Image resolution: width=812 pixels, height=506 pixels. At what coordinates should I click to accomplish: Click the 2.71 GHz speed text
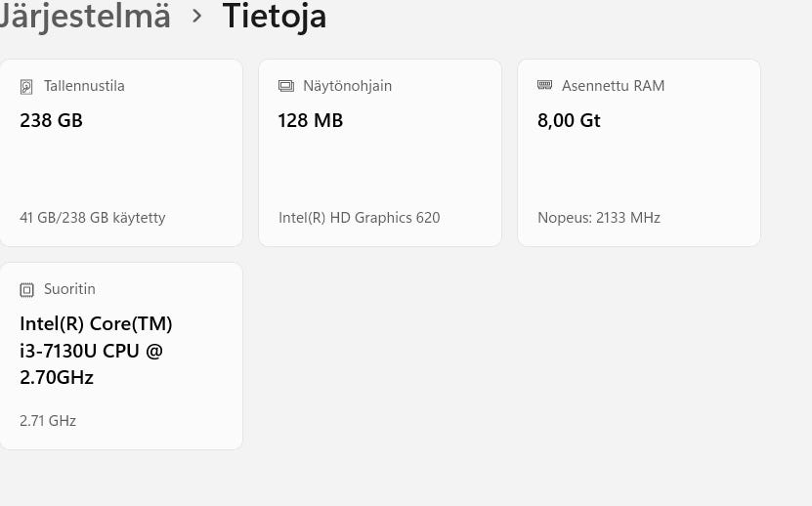coord(48,421)
